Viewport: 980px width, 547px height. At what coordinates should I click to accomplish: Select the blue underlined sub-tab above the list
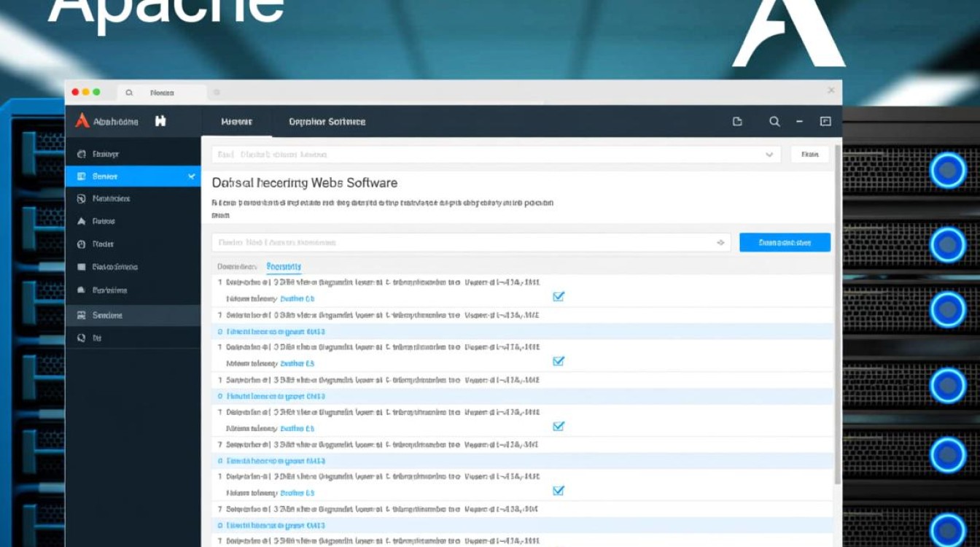[x=284, y=267]
